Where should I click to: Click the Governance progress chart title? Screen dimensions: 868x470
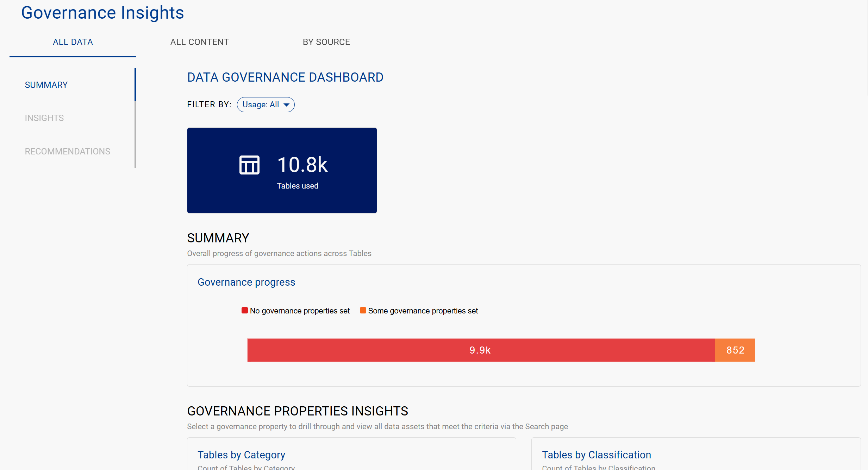(x=246, y=282)
